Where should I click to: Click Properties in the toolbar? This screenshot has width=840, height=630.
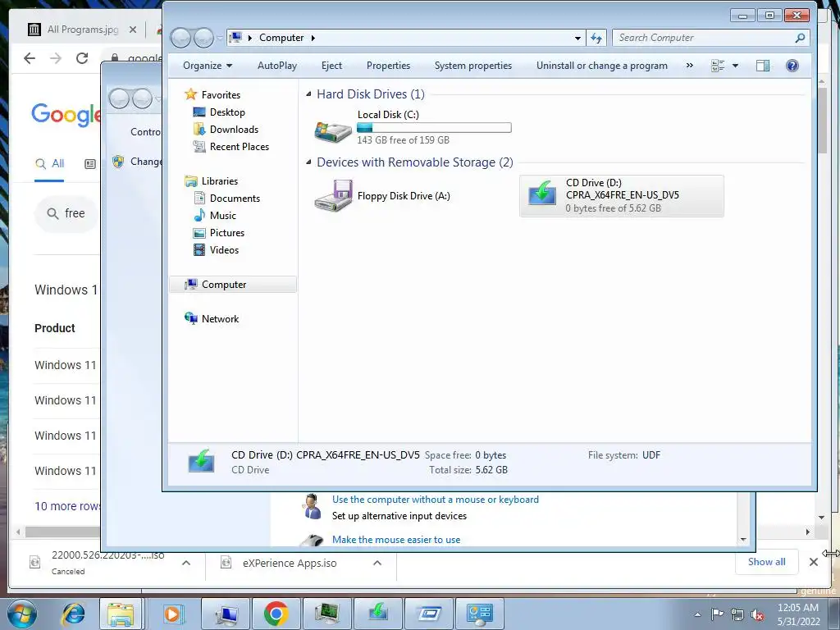pos(388,66)
